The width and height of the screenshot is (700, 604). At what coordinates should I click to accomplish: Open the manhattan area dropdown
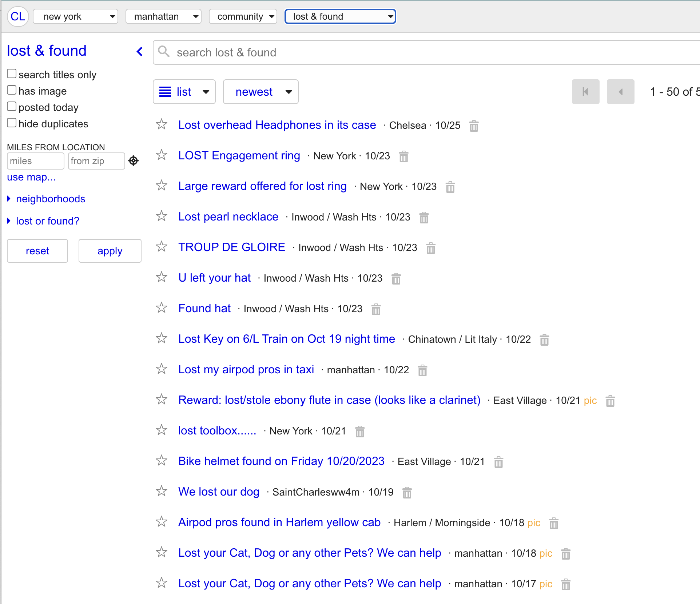163,16
